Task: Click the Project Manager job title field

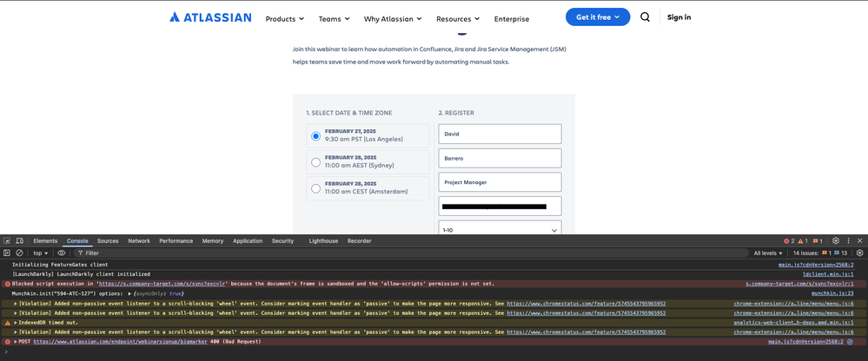Action: (500, 182)
